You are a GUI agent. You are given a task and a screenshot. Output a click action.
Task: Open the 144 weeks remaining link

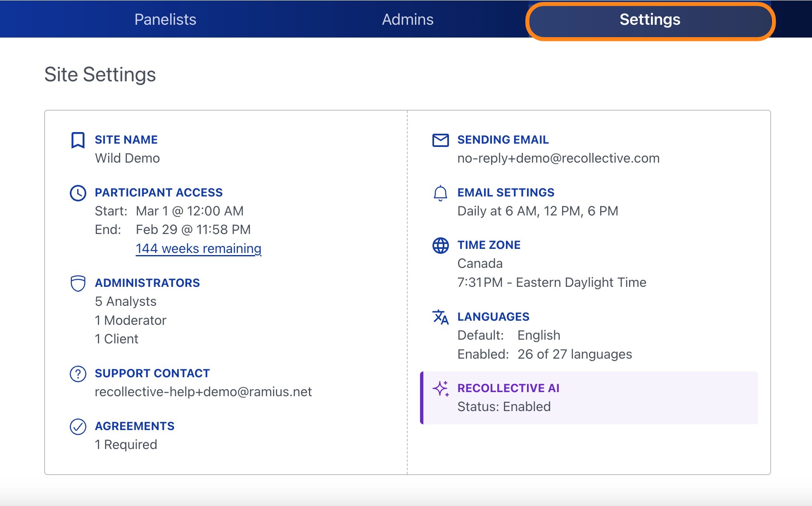(198, 248)
